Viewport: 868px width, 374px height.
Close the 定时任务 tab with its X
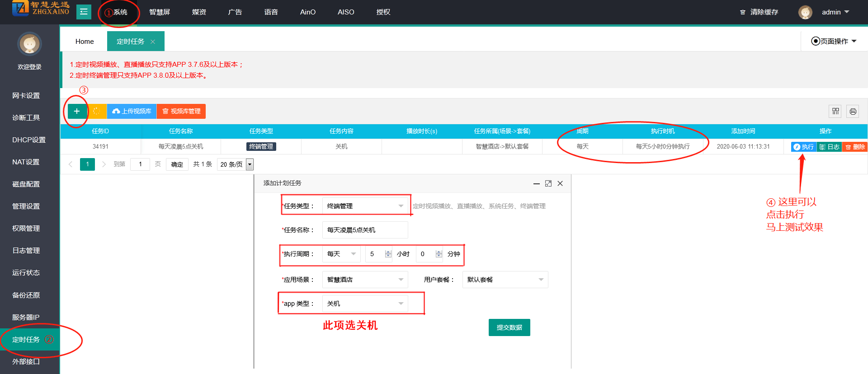[x=153, y=42]
